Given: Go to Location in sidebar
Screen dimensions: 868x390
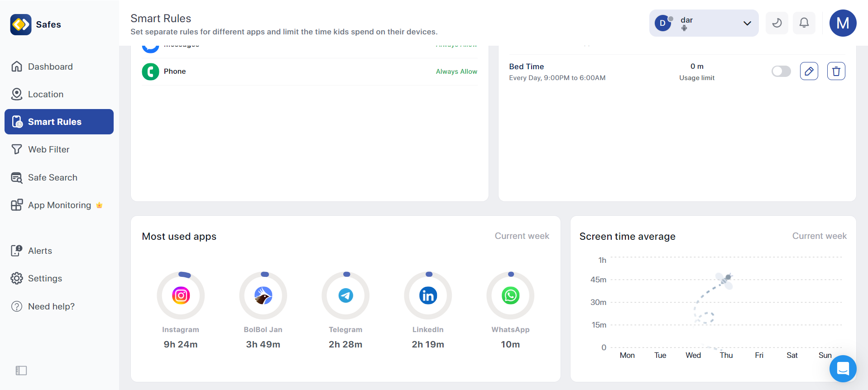Looking at the screenshot, I should 59,94.
